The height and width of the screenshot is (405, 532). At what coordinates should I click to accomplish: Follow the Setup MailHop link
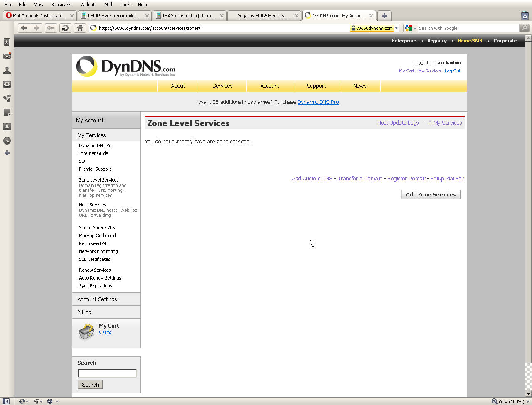click(447, 179)
